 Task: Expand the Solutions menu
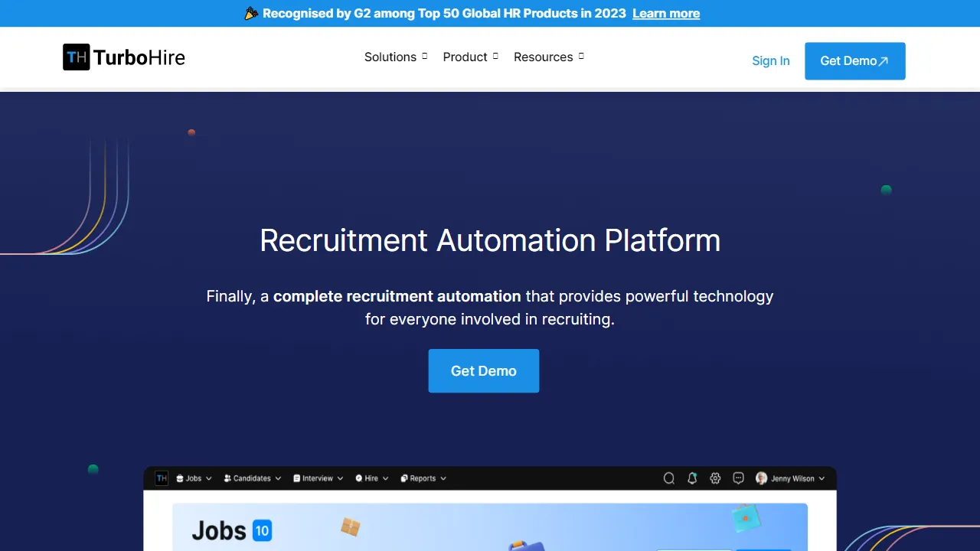click(x=396, y=57)
